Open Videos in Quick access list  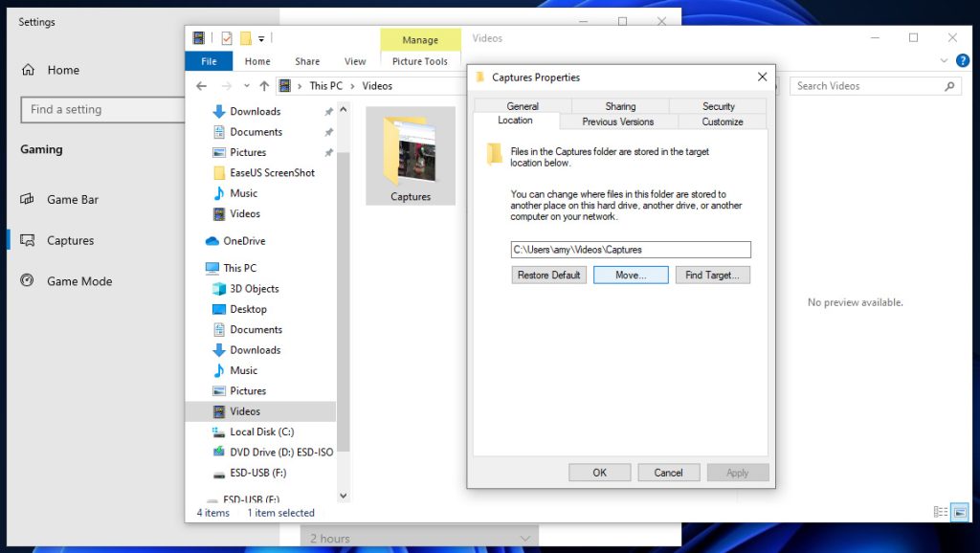coord(245,213)
